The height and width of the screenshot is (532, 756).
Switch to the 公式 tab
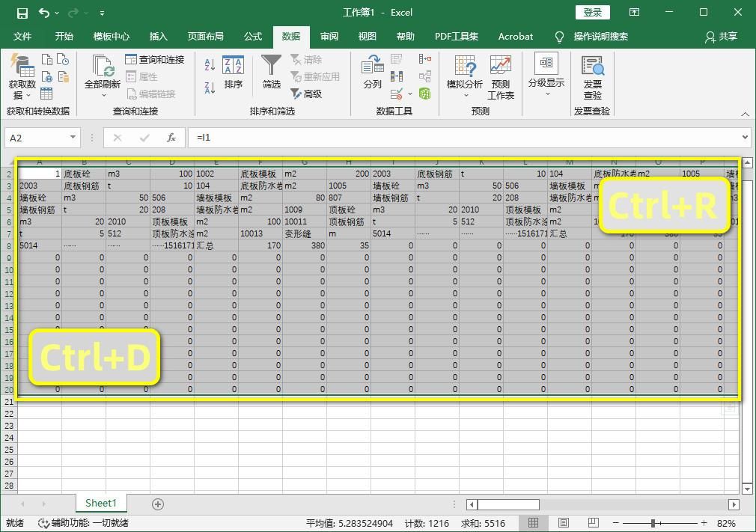pos(253,37)
